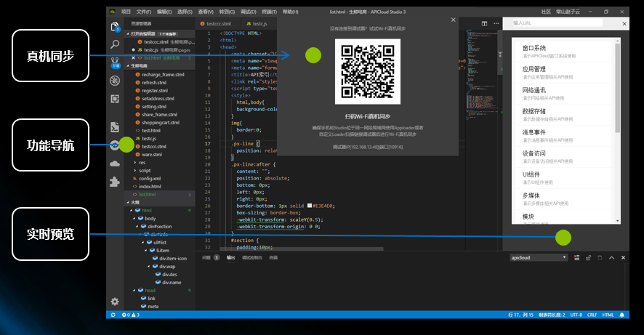The height and width of the screenshot is (335, 644).
Task: Open the 社区 community link in title bar
Action: coord(546,12)
